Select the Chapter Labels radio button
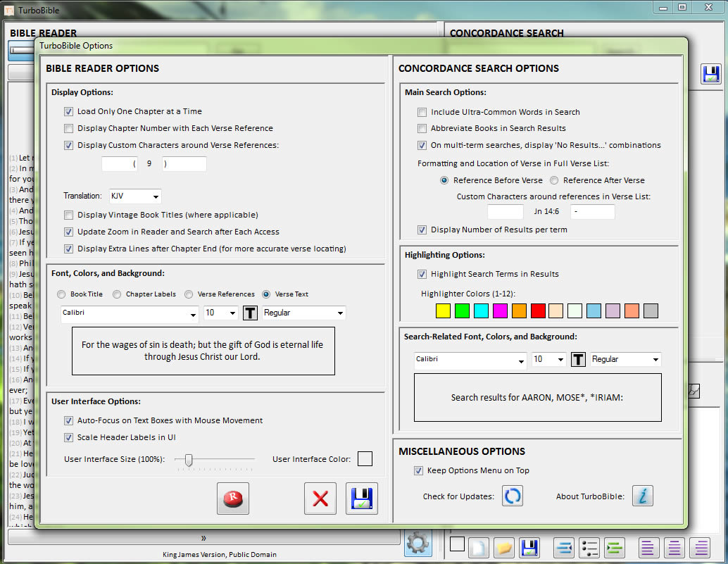This screenshot has height=564, width=728. point(117,294)
